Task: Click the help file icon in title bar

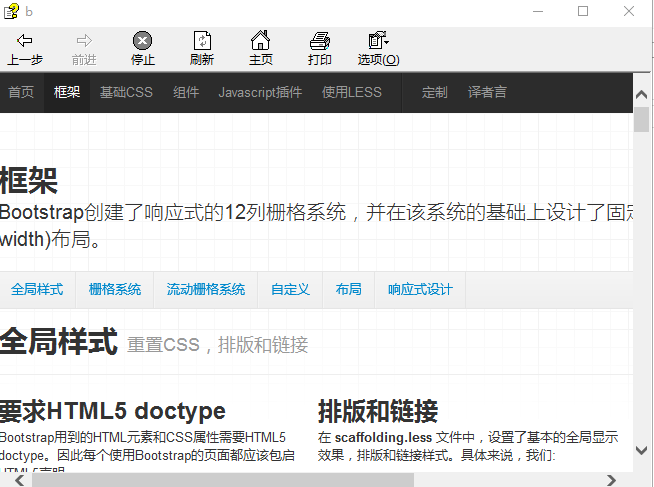Action: click(11, 11)
